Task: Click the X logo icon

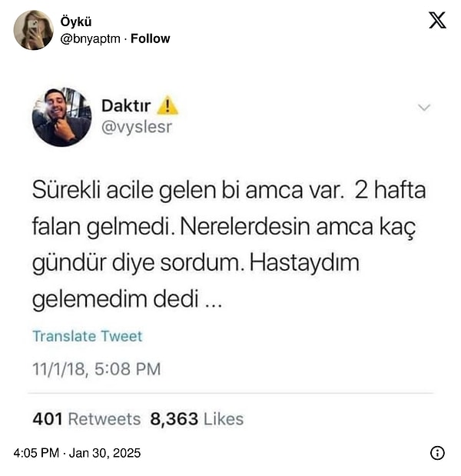Action: [x=437, y=20]
